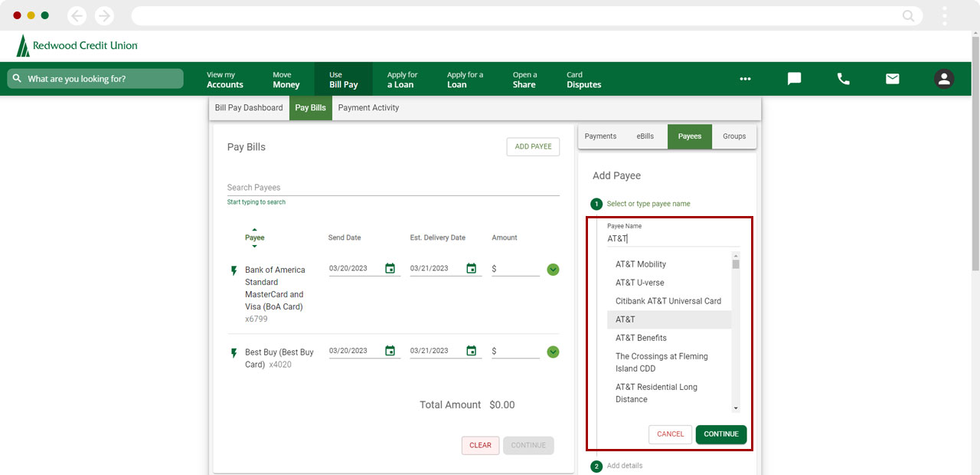Viewport: 980px width, 475px height.
Task: Click Best Buy delivery date 03/21/2023
Action: click(430, 350)
